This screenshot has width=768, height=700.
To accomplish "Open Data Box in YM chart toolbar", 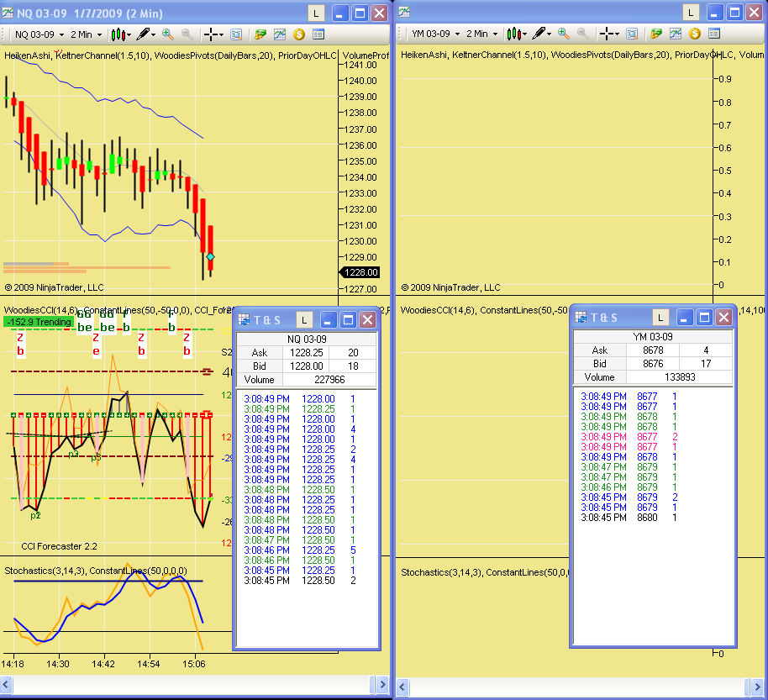I will pos(632,34).
